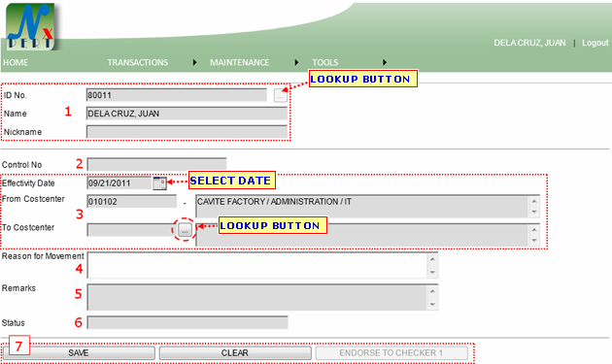Image resolution: width=612 pixels, height=364 pixels.
Task: Click the From Costcenter description scroll-down arrow
Action: (534, 212)
